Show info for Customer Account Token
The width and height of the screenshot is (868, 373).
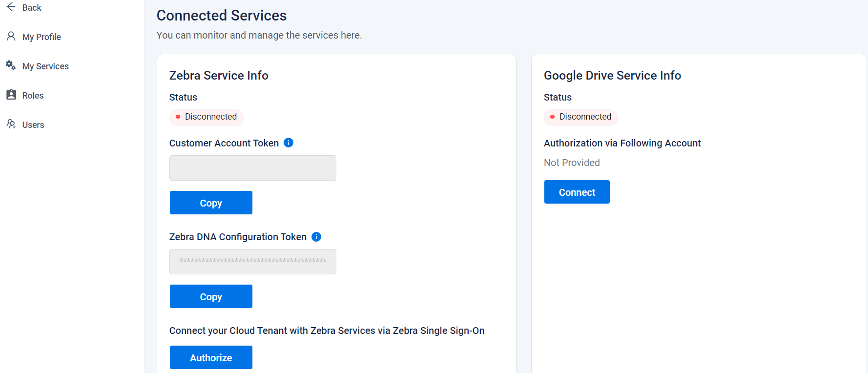pos(289,143)
